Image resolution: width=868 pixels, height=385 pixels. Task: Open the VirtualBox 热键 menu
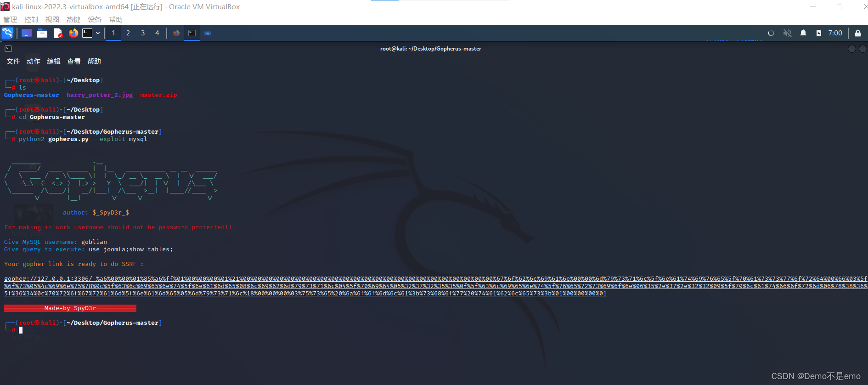click(x=73, y=20)
